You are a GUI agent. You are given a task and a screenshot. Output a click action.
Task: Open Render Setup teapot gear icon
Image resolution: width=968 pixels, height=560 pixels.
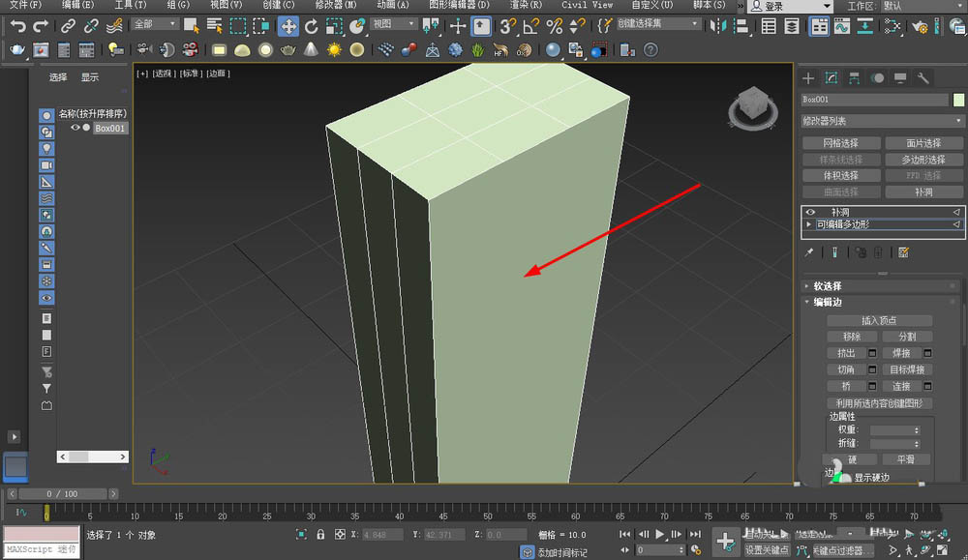[x=920, y=26]
